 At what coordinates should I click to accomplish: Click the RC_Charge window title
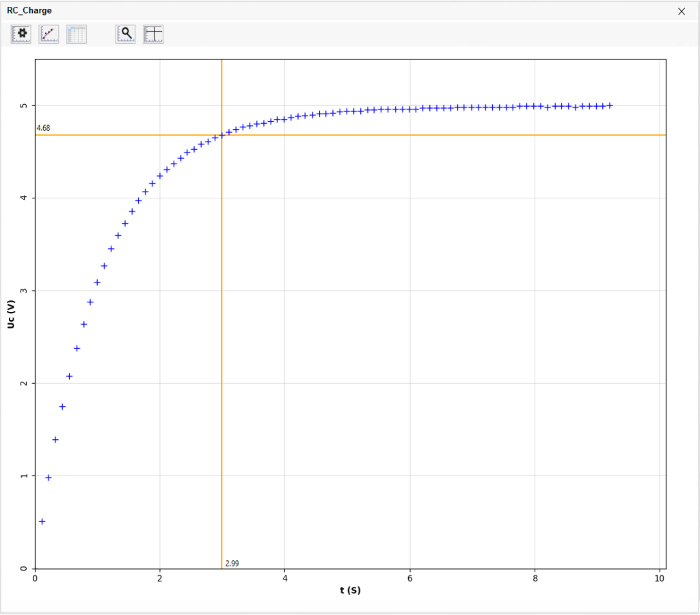[29, 11]
